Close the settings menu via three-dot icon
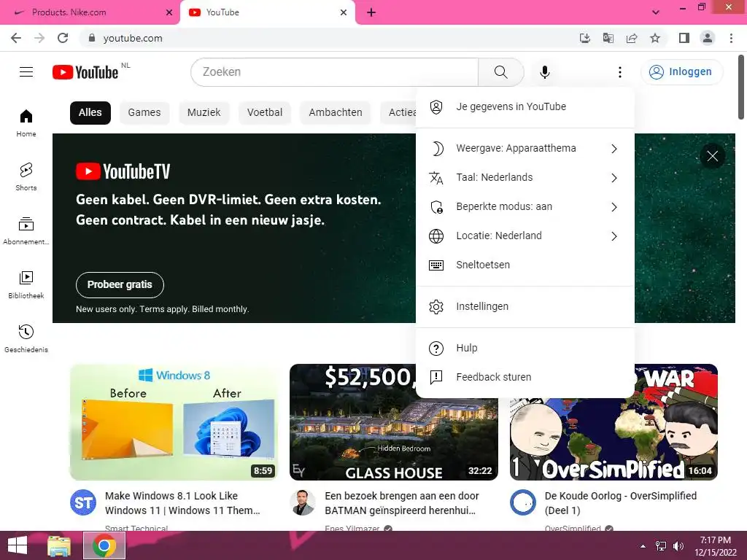The height and width of the screenshot is (560, 747). [x=619, y=72]
